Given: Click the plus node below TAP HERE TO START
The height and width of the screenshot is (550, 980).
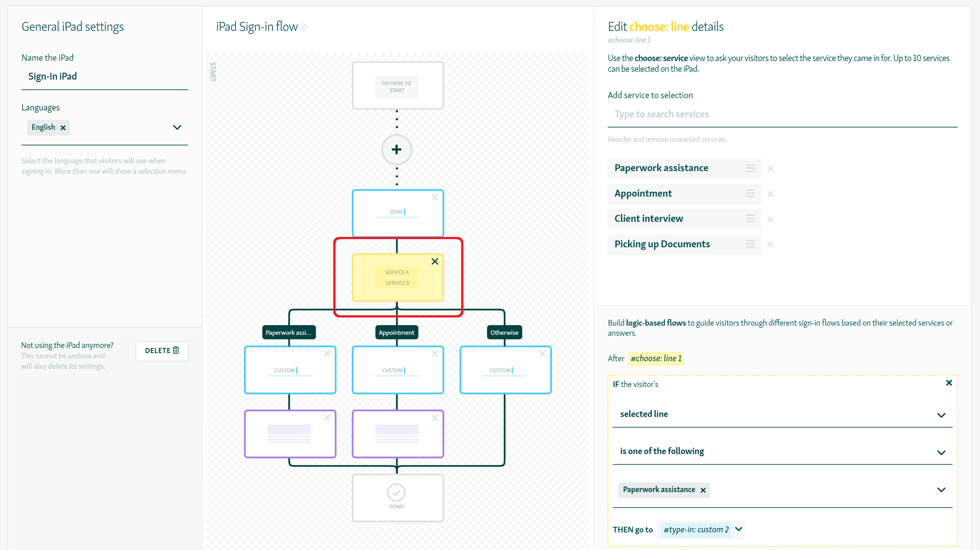Looking at the screenshot, I should coord(396,149).
